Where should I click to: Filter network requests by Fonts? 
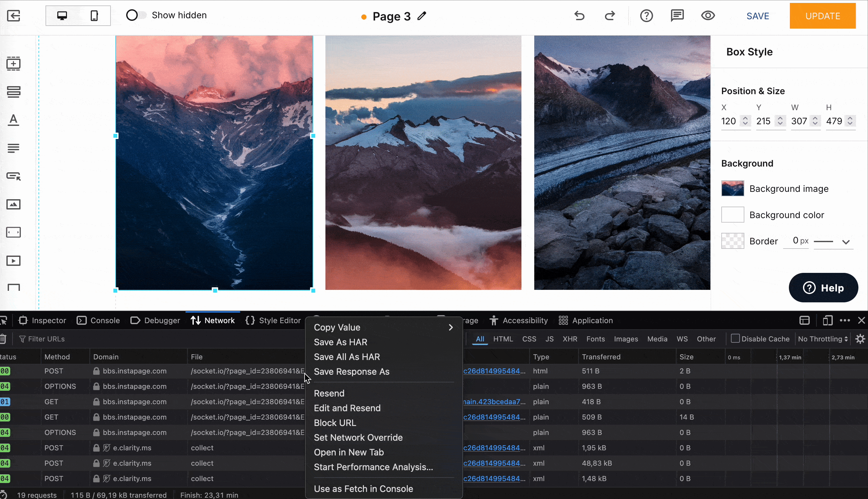(x=595, y=339)
